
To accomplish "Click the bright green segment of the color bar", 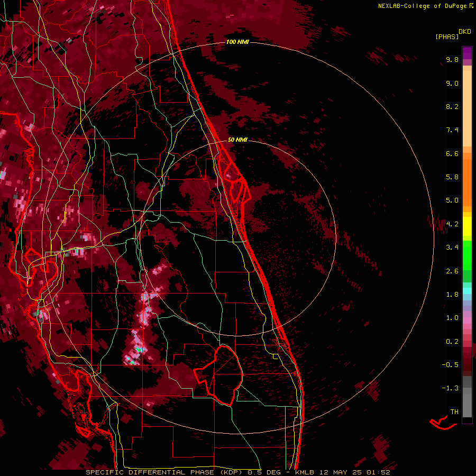I will (x=467, y=255).
